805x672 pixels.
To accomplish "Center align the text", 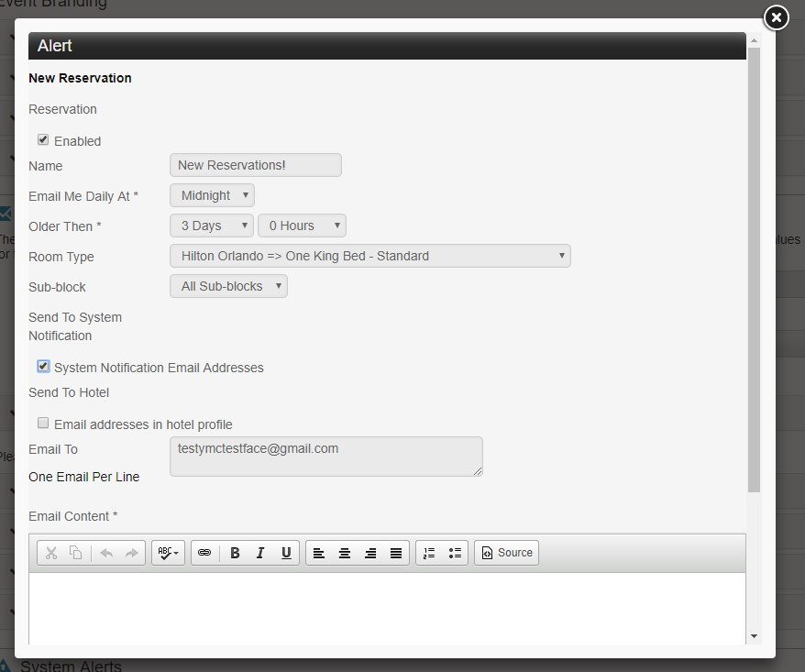I will pos(345,553).
